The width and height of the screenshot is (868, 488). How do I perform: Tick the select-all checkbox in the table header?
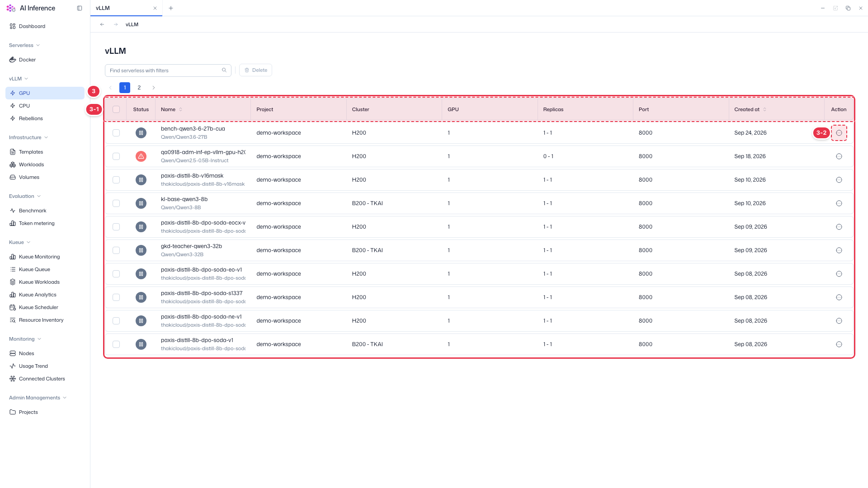coord(116,109)
